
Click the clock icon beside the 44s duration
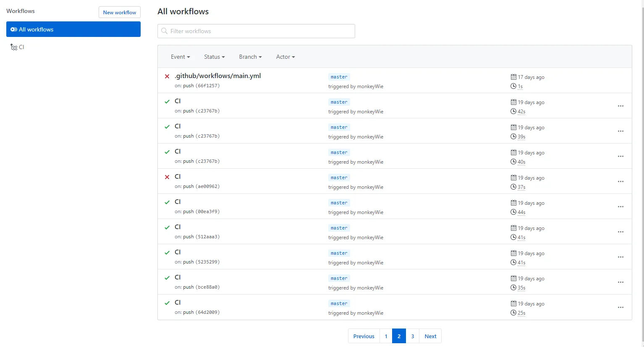point(513,212)
